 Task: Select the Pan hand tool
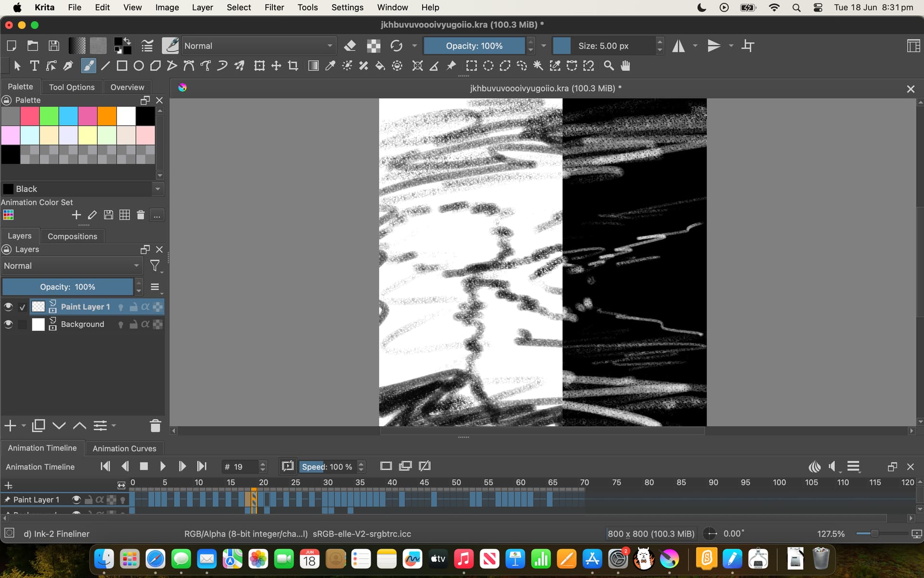click(x=626, y=66)
